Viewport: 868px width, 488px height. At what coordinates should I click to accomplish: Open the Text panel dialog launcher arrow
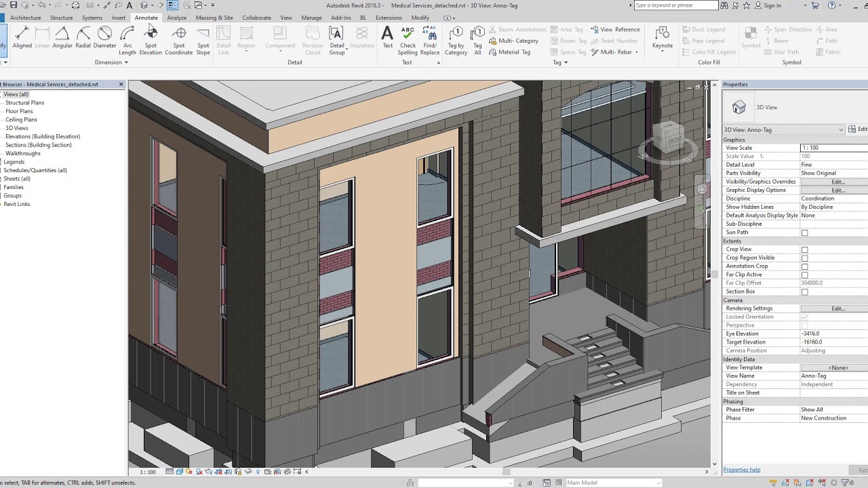pos(438,62)
